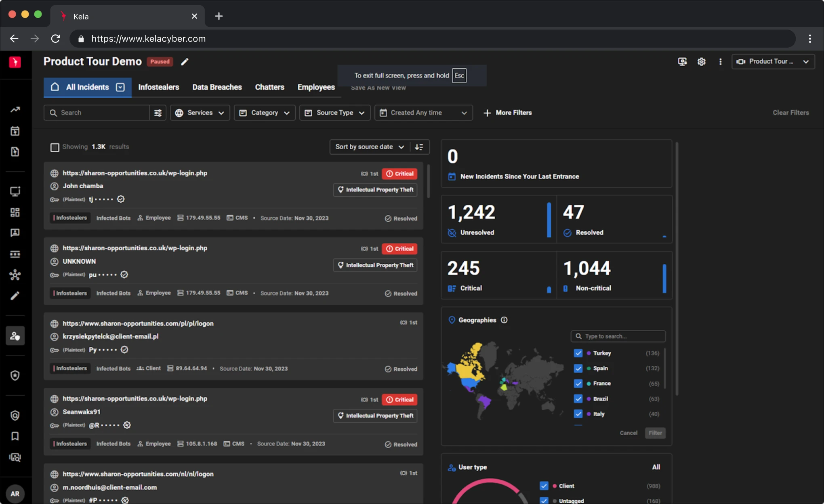Viewport: 824px width, 504px height.
Task: Open the identity guard user icon in sidebar
Action: coord(15,336)
